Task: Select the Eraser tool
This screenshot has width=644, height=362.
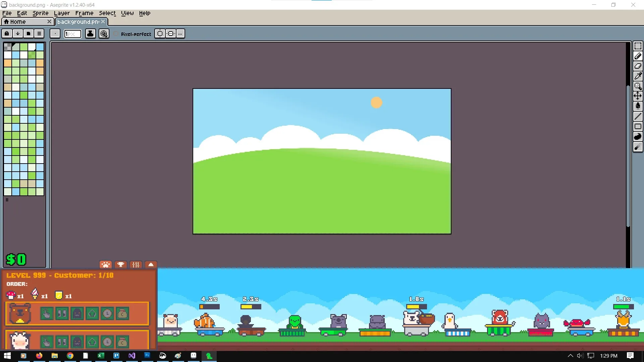Action: click(638, 66)
